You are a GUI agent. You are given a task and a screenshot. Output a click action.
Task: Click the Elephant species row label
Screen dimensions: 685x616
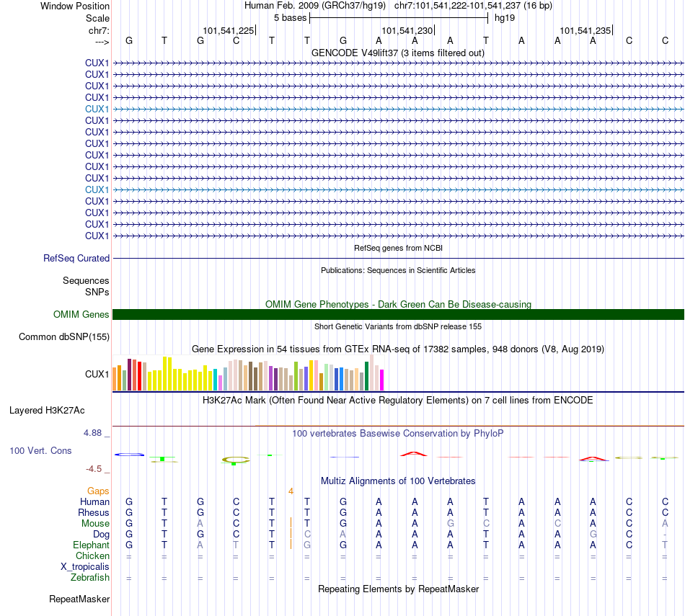point(91,545)
